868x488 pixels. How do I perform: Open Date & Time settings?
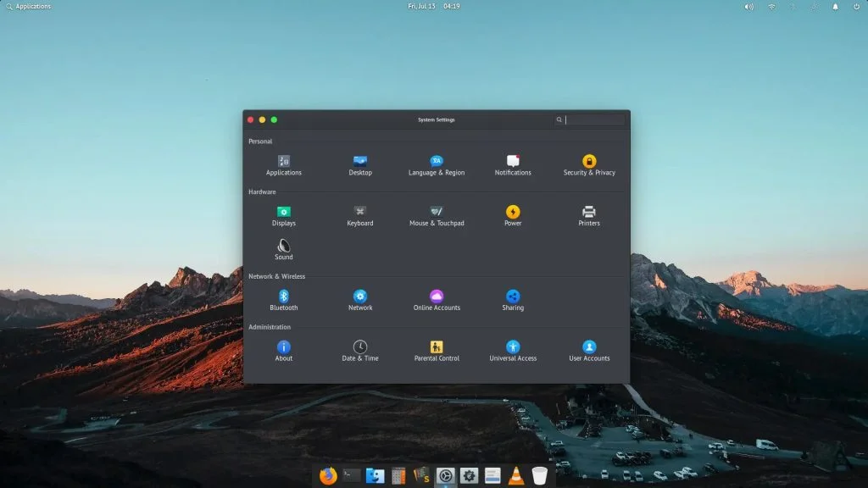pyautogui.click(x=359, y=349)
